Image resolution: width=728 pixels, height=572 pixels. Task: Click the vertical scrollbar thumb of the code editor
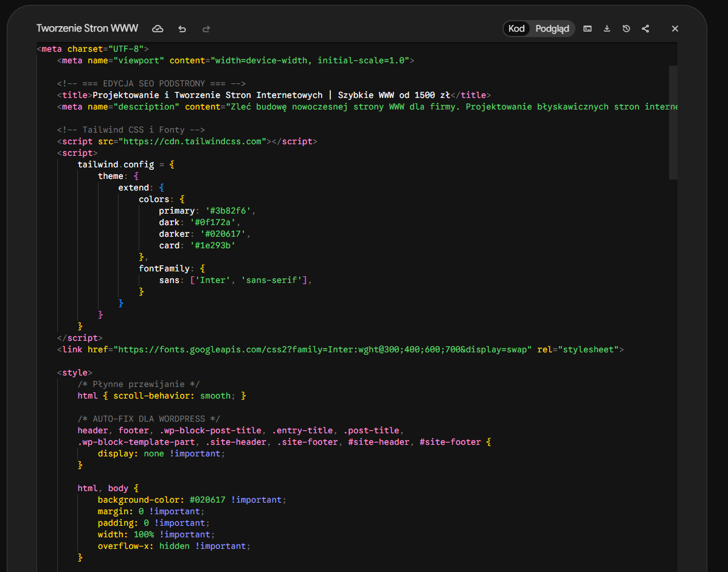(673, 122)
